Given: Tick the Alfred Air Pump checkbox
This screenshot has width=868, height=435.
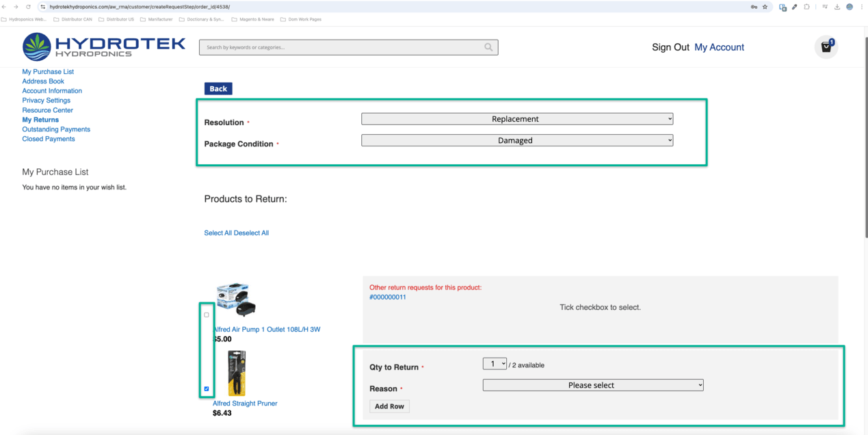Looking at the screenshot, I should [x=207, y=315].
